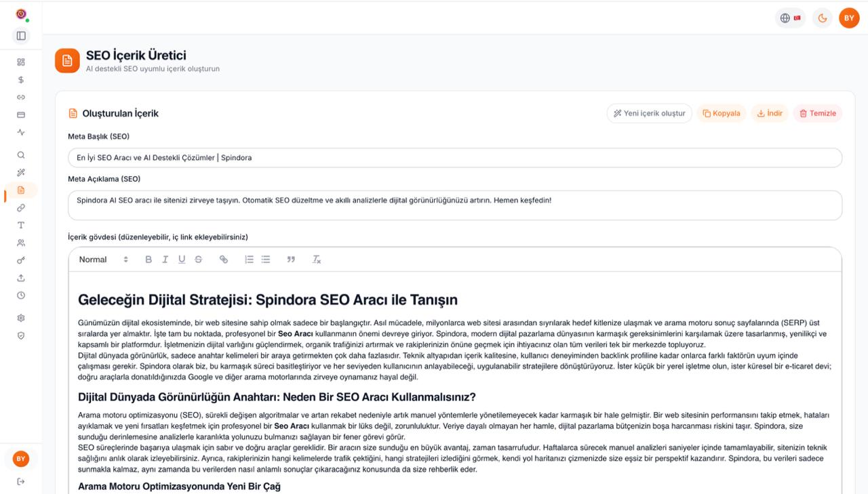The width and height of the screenshot is (868, 494).
Task: Click the 'Meta Başlık (SEO)' label
Action: point(98,137)
